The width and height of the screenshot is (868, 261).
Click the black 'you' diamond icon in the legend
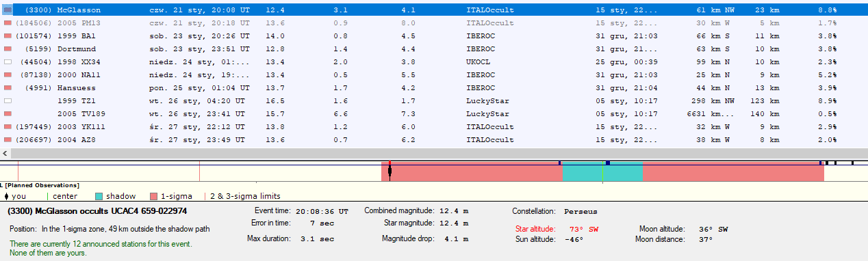coord(6,196)
